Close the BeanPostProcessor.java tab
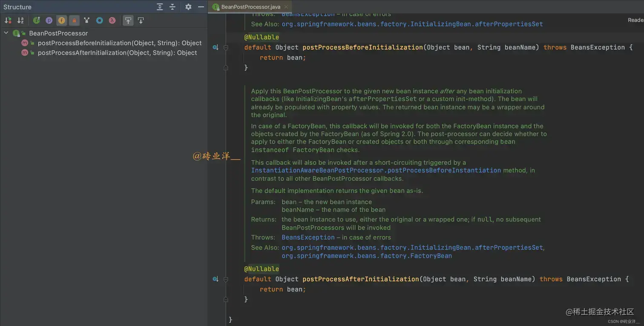This screenshot has width=644, height=326. click(286, 7)
